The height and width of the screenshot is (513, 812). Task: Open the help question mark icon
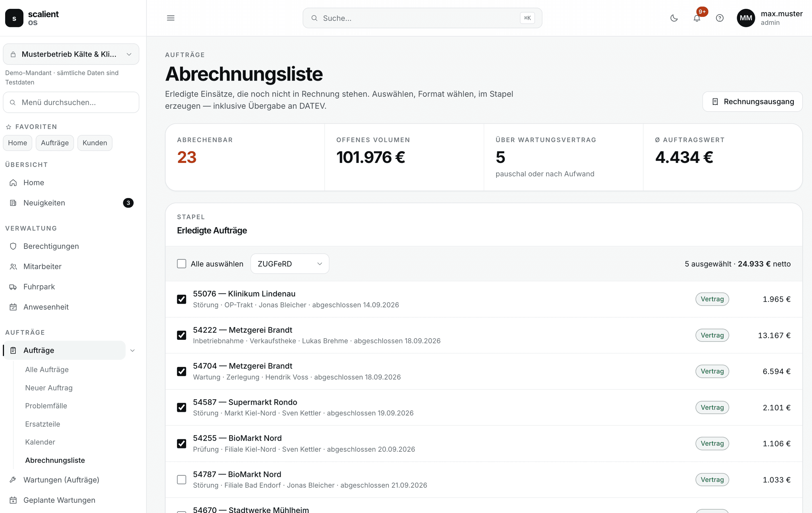pos(720,18)
